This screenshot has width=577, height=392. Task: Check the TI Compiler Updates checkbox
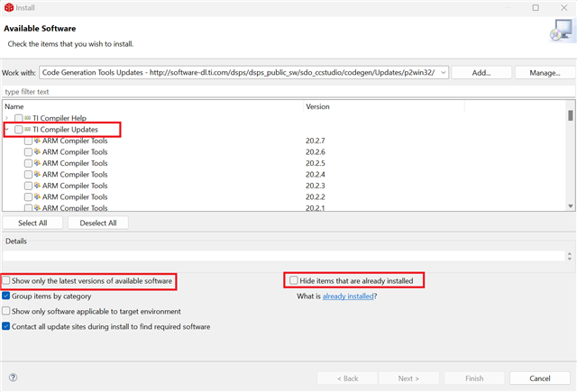click(18, 130)
